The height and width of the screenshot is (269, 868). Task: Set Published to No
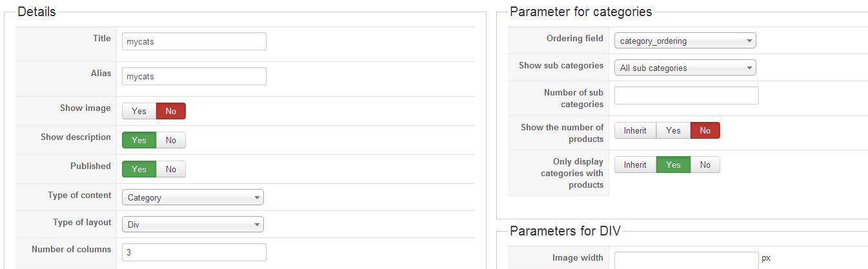171,169
